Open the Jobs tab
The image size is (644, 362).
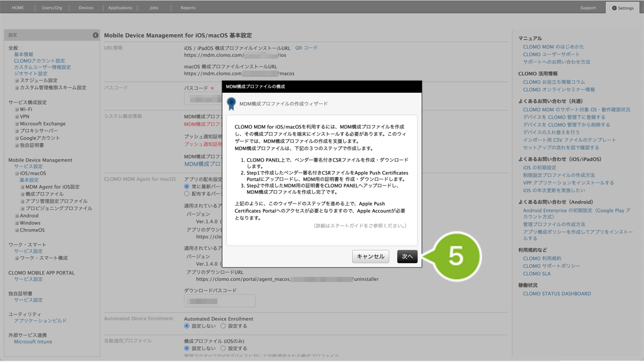154,8
